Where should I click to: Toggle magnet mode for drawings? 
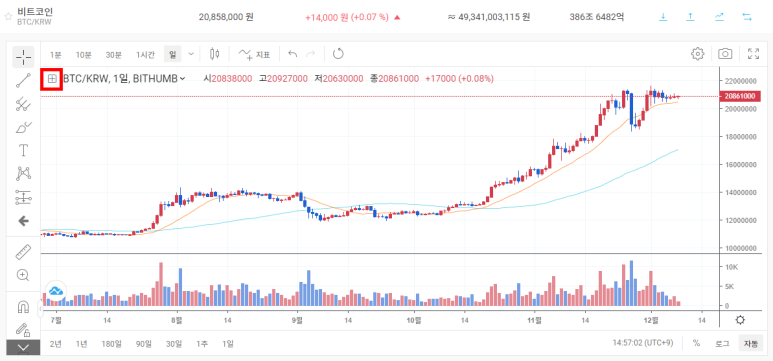point(23,307)
